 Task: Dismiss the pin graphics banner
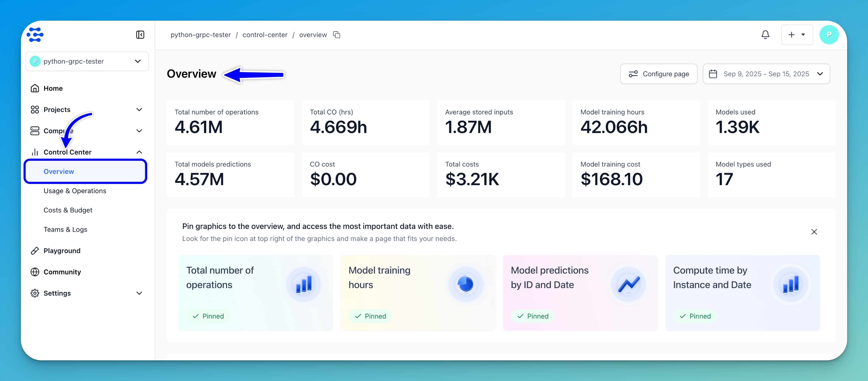814,232
